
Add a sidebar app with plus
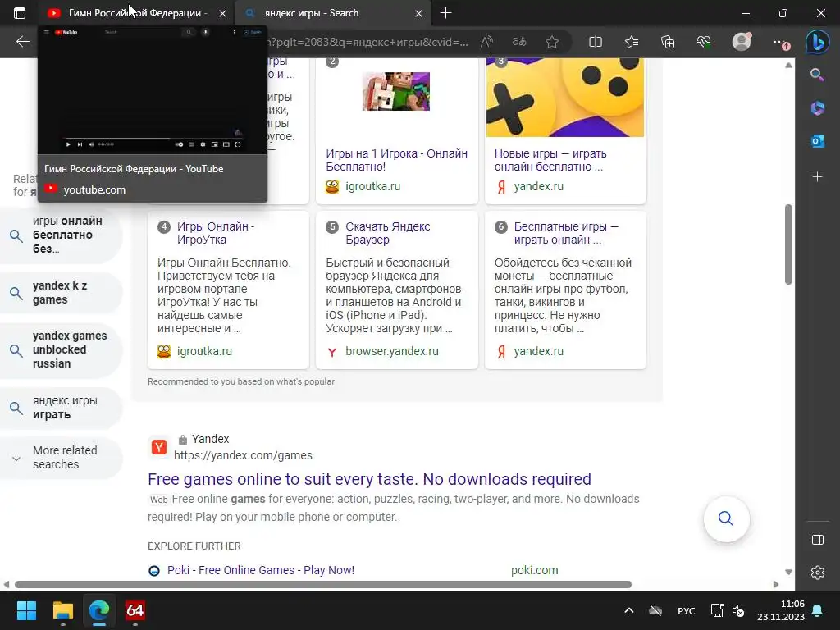coord(818,176)
